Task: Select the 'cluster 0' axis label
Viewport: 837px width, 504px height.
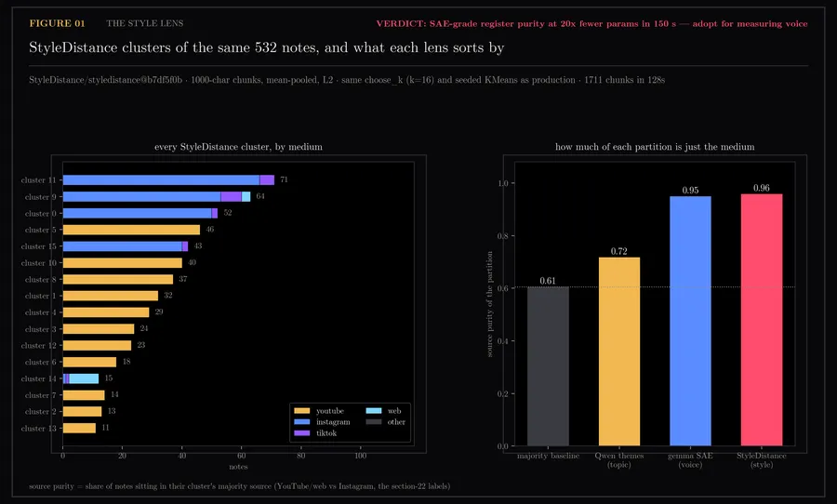Action: tap(40, 214)
